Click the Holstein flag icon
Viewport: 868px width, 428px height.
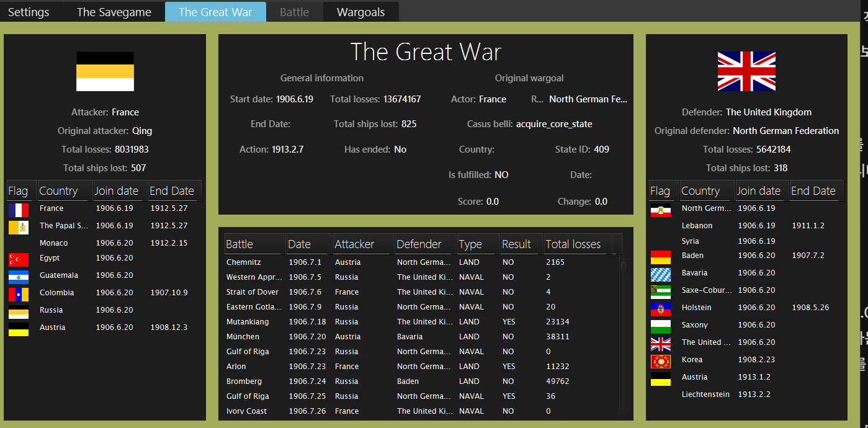click(661, 310)
